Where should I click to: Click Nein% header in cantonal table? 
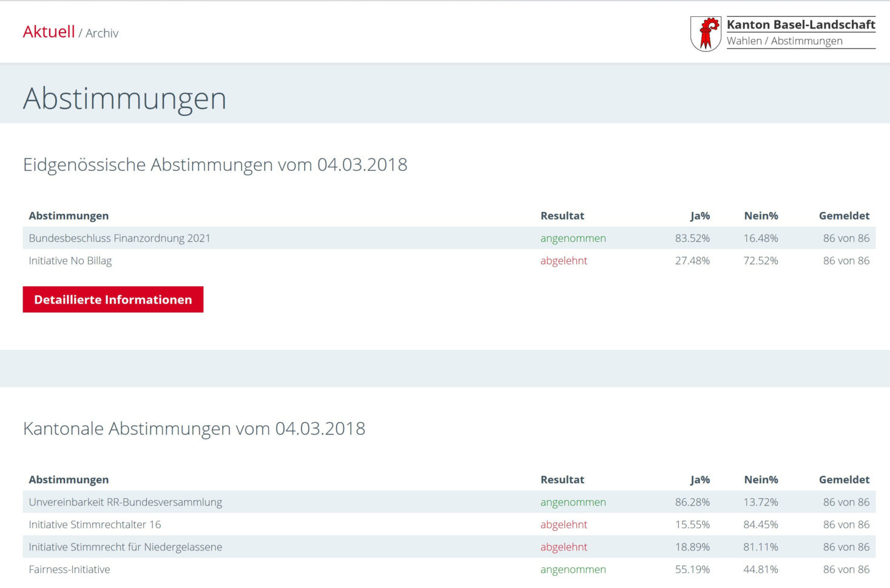pyautogui.click(x=761, y=479)
